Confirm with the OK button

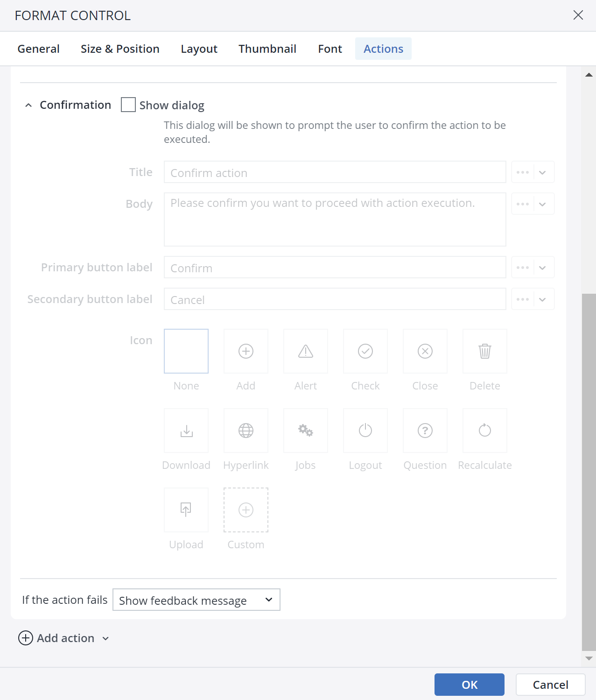(470, 685)
